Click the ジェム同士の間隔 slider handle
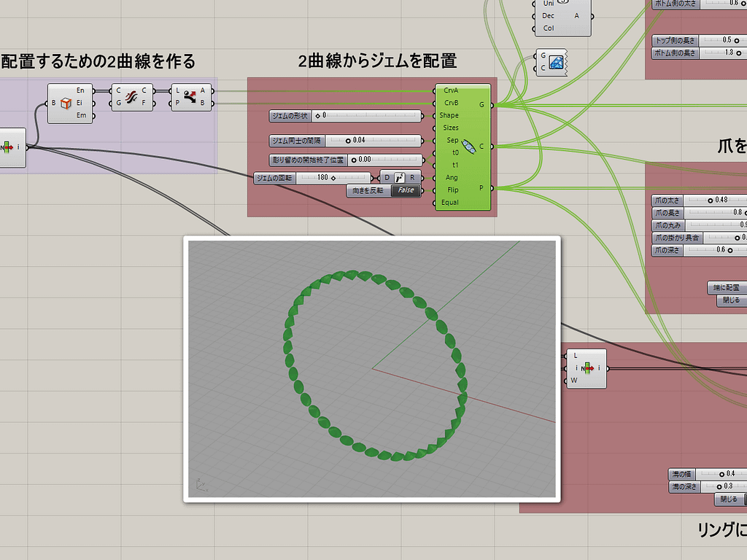The image size is (747, 560). [349, 140]
